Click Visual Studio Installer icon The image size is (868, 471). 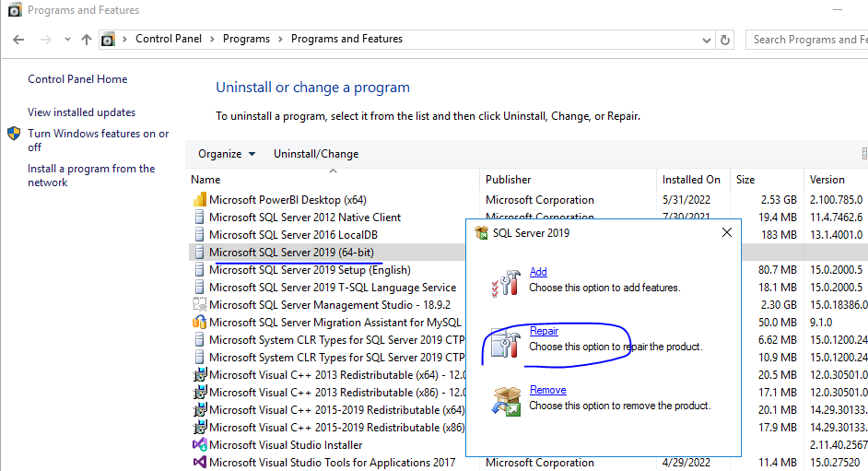pyautogui.click(x=199, y=445)
